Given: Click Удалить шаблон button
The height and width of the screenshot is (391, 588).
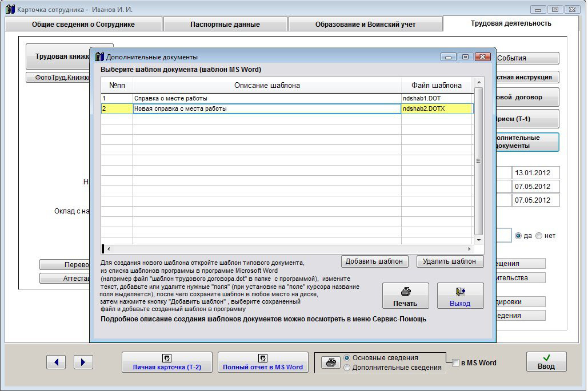Looking at the screenshot, I should tap(450, 261).
